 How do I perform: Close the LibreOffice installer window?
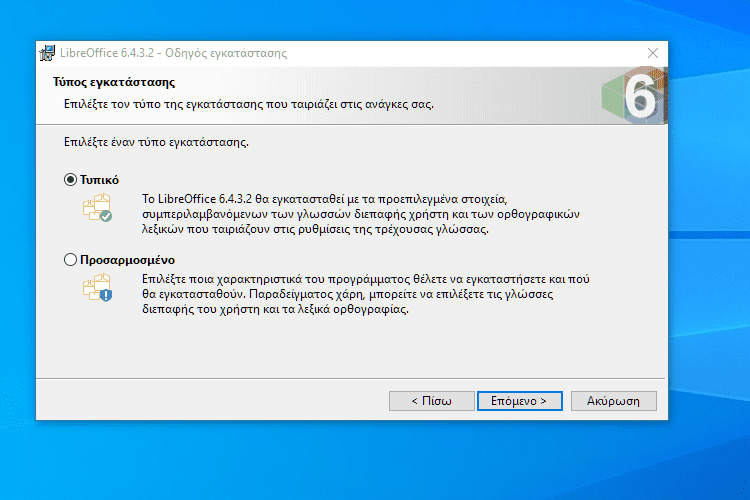click(653, 53)
